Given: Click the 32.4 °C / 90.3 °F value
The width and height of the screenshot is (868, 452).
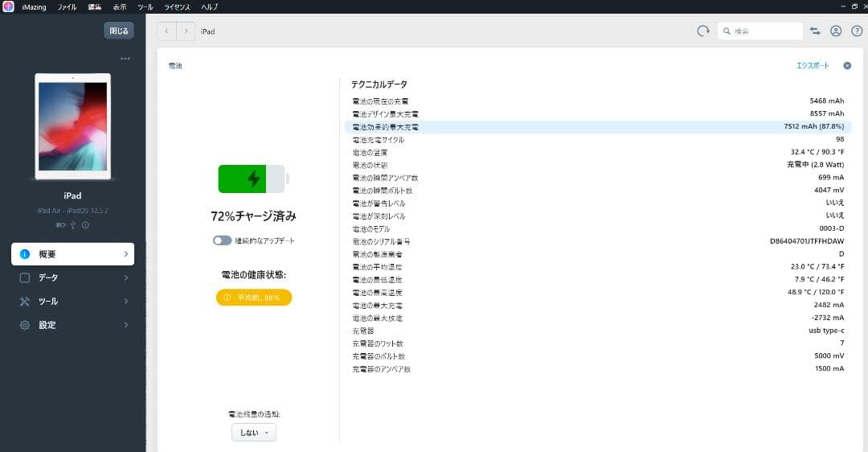Looking at the screenshot, I should [817, 152].
